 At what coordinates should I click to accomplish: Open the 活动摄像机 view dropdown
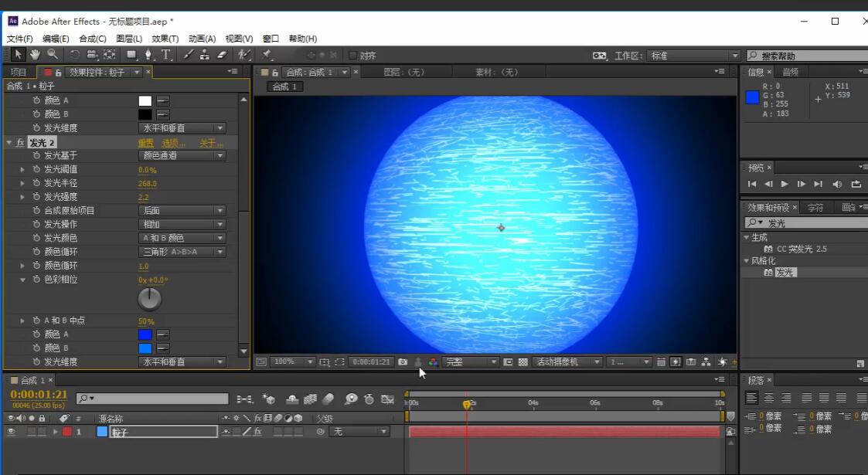pyautogui.click(x=568, y=361)
